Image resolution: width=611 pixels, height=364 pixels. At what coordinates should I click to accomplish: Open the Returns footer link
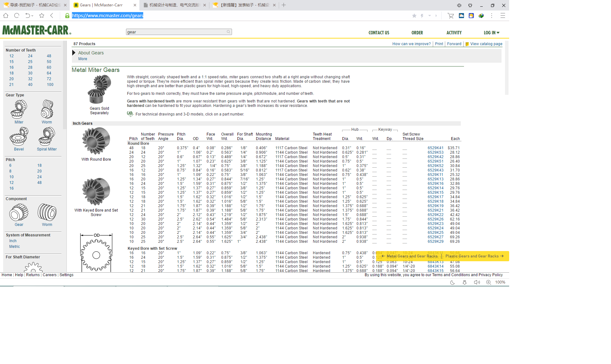pyautogui.click(x=33, y=275)
